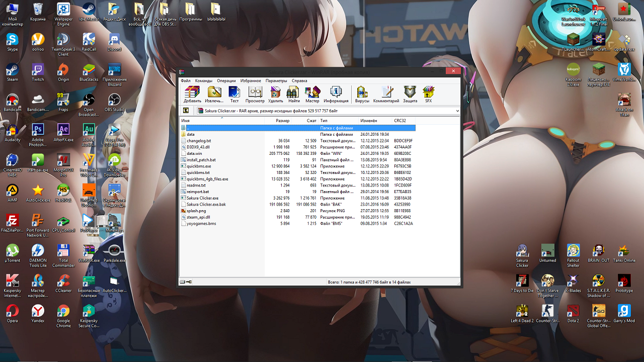This screenshot has width=644, height=362.
Task: Select the Fallout Shelter desktop icon
Action: [x=573, y=255]
